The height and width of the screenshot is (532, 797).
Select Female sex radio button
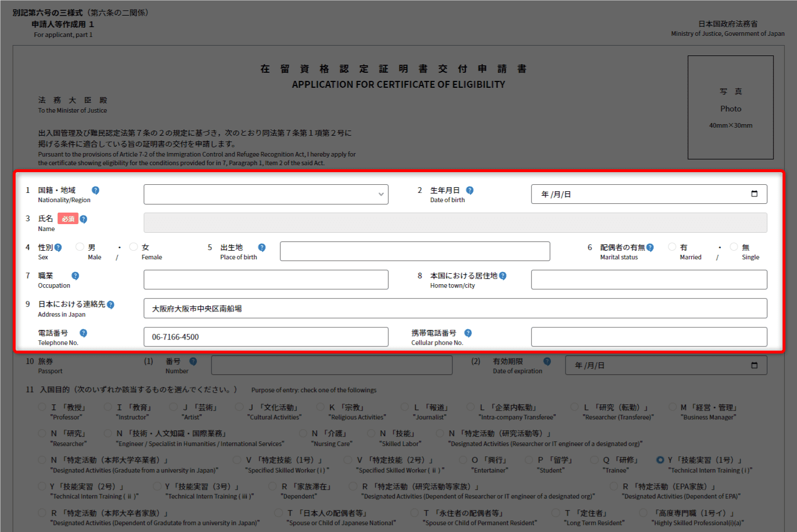click(133, 247)
